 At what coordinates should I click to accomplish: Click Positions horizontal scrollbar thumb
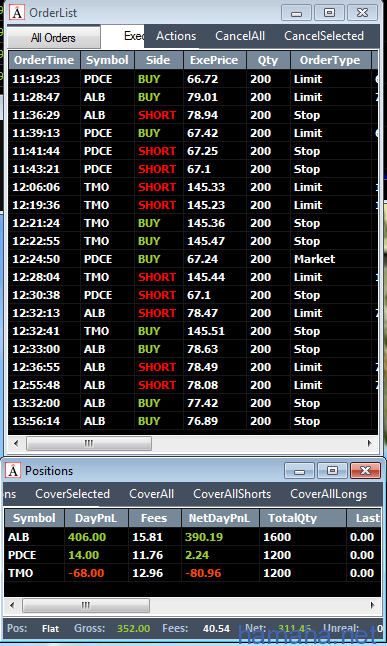pyautogui.click(x=86, y=605)
